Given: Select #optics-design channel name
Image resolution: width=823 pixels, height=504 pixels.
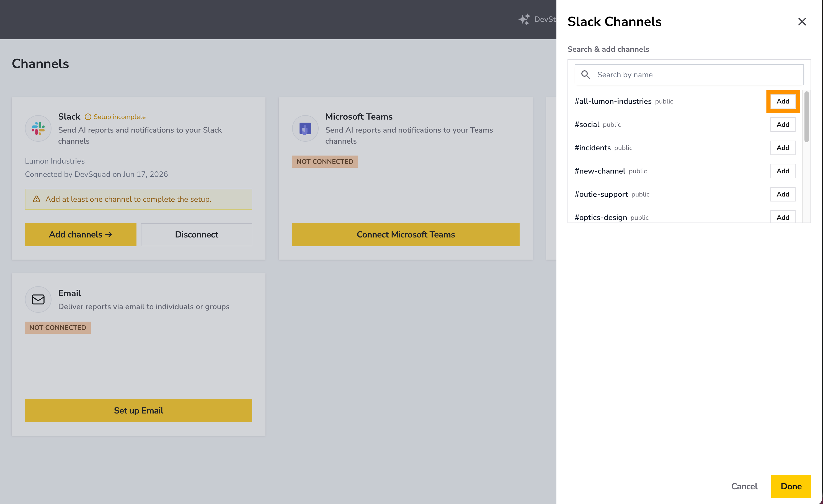Looking at the screenshot, I should 600,218.
